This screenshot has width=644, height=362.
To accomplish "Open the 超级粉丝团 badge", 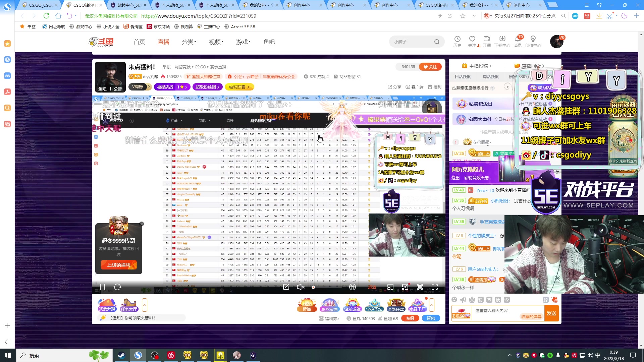I will click(x=208, y=87).
